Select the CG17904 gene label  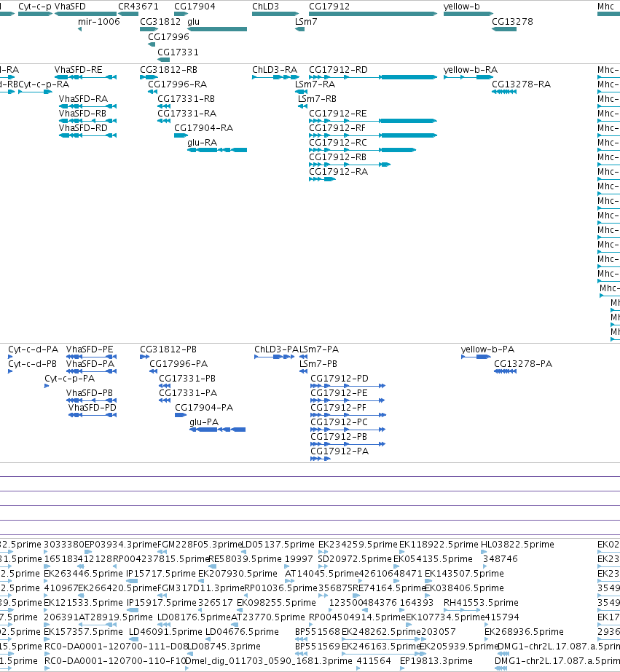click(x=195, y=7)
